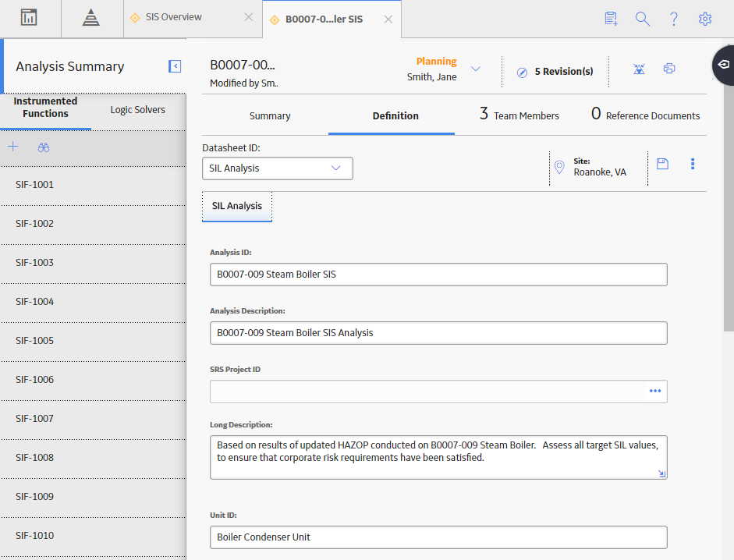734x560 pixels.
Task: Open the SRS Project ID ellipsis lookup
Action: (x=655, y=391)
